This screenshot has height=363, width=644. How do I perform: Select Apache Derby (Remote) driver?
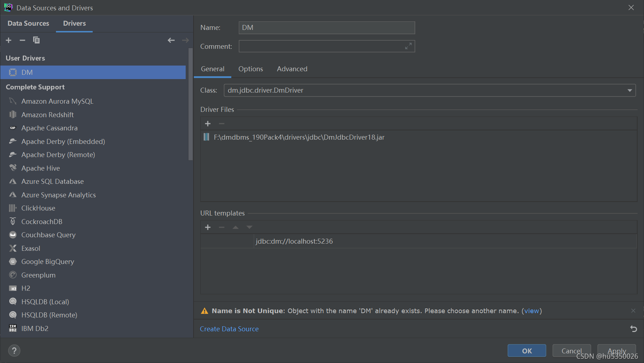pos(93,155)
